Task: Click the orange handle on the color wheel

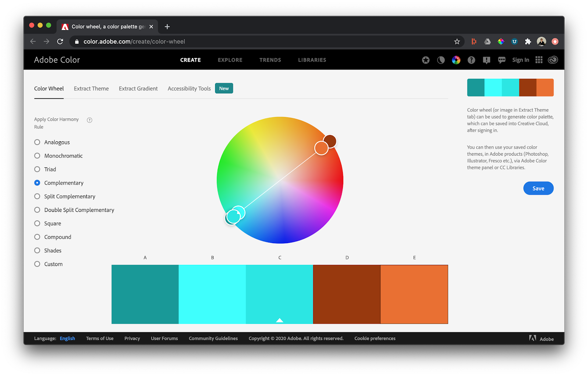Action: point(321,148)
